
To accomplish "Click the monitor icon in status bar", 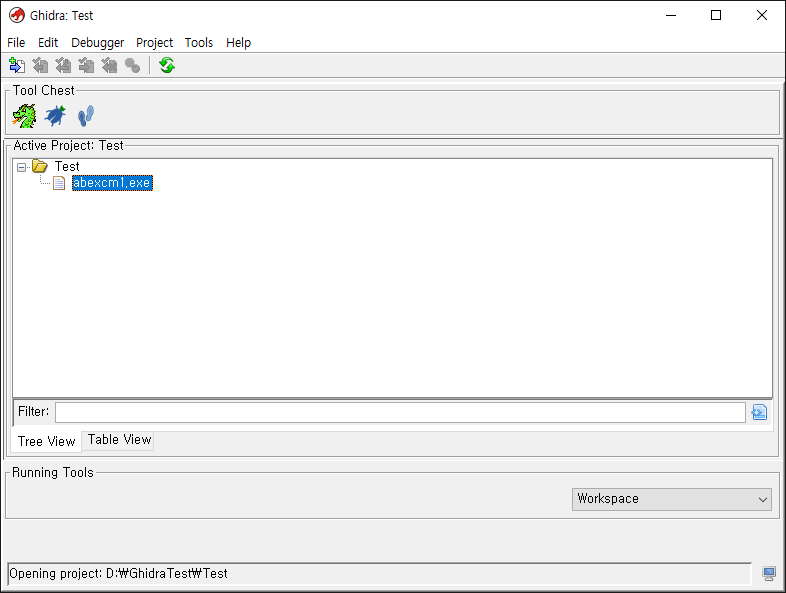I will pyautogui.click(x=768, y=573).
